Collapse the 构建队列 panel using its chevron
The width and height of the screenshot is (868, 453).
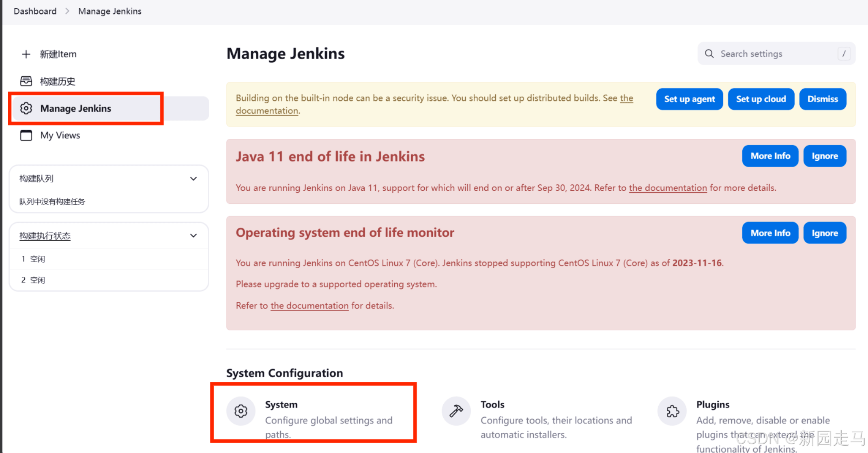pos(193,179)
